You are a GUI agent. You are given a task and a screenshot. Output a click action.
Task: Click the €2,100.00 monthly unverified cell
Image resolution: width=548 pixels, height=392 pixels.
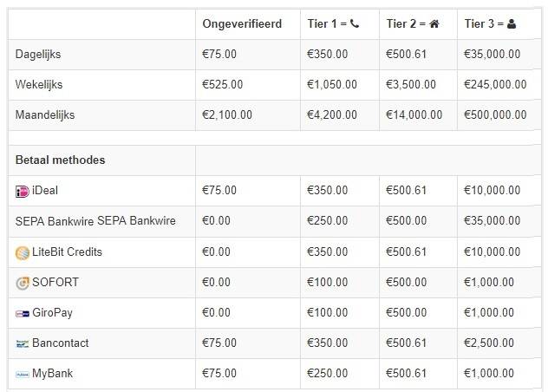coord(227,114)
